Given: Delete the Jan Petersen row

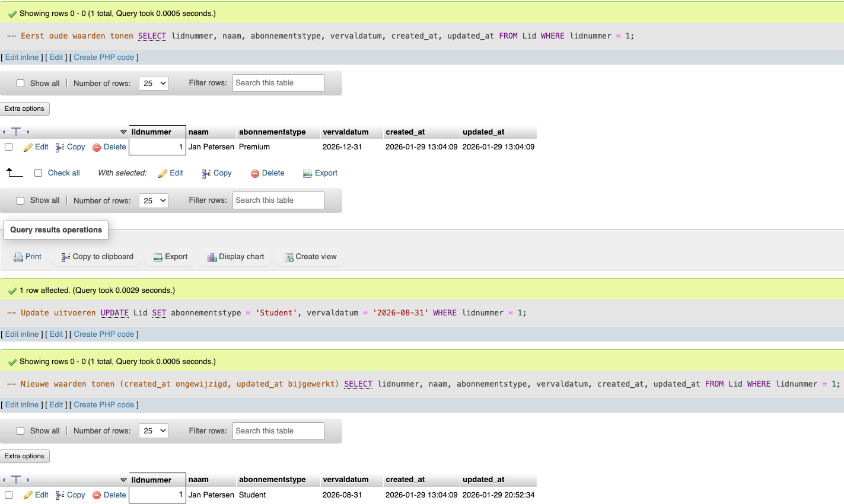Looking at the screenshot, I should click(x=109, y=146).
